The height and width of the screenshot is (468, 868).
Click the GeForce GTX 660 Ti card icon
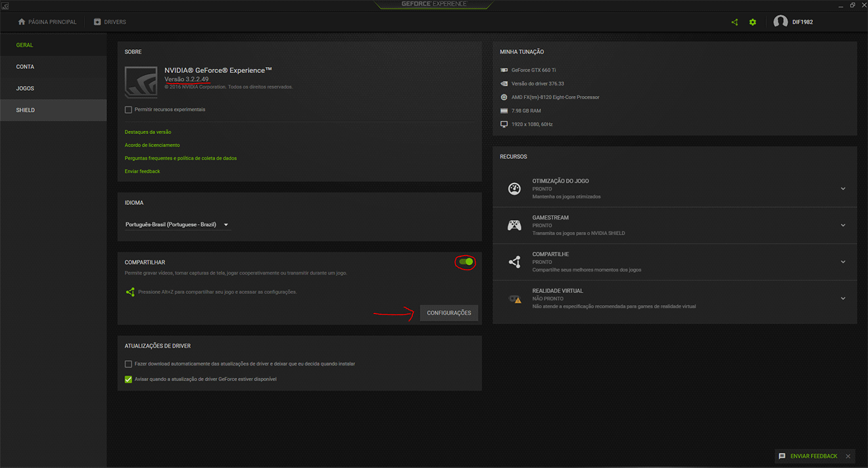[x=504, y=70]
